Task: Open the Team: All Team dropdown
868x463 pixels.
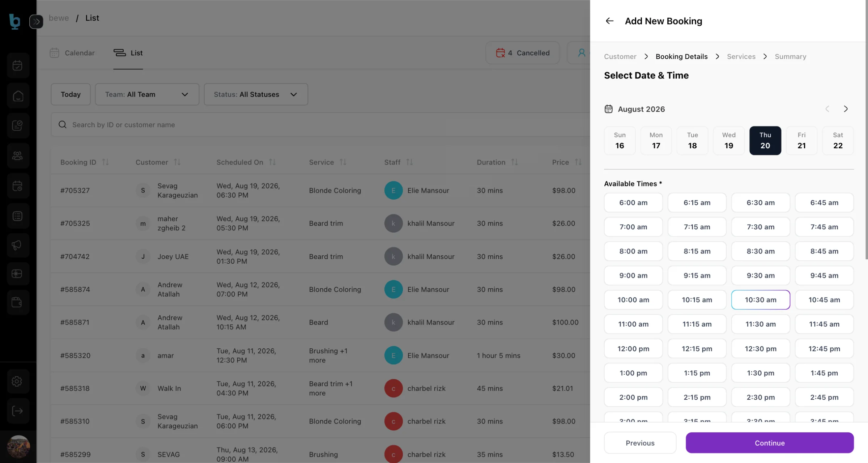Action: click(x=147, y=94)
